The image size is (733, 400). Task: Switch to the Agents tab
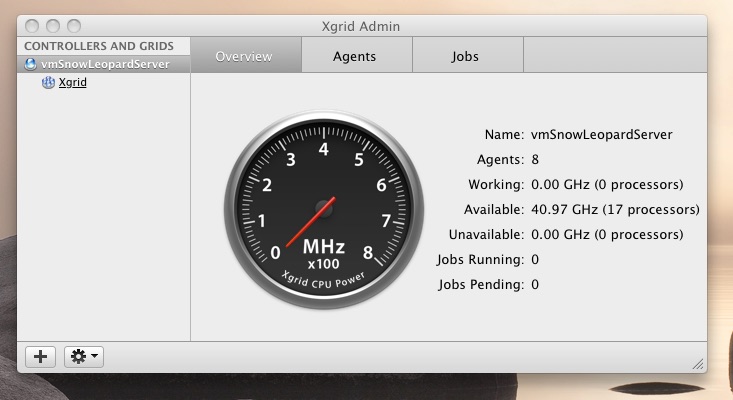click(357, 55)
